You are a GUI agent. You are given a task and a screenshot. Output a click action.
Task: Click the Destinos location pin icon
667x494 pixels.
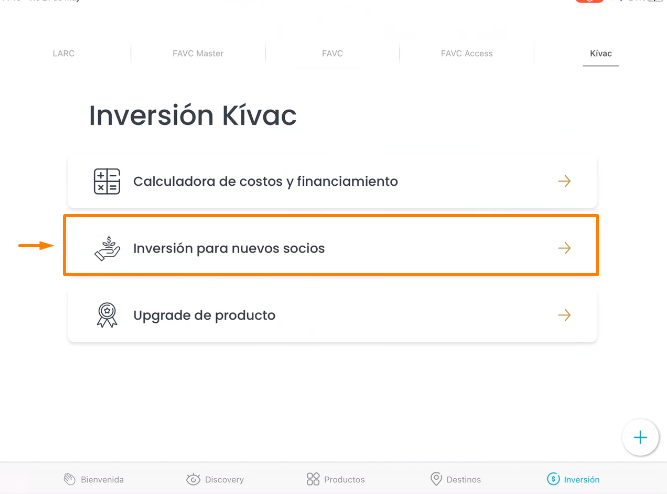click(436, 479)
